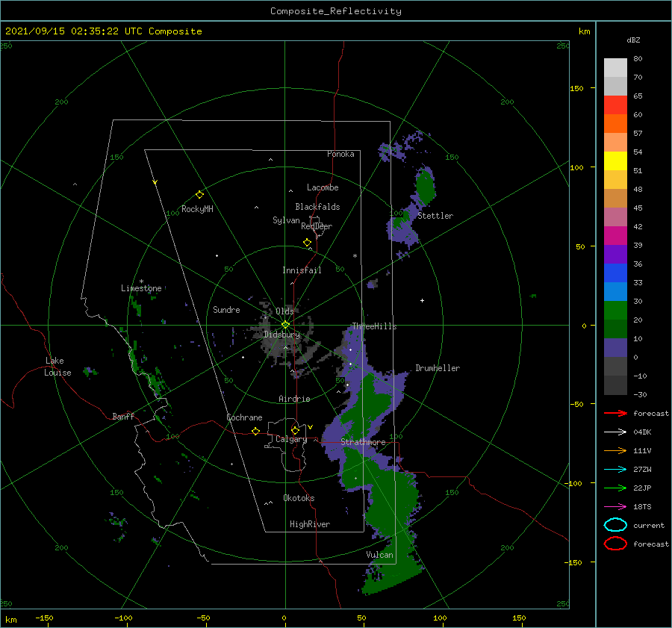Select the white 04DK arrow icon

tap(615, 432)
